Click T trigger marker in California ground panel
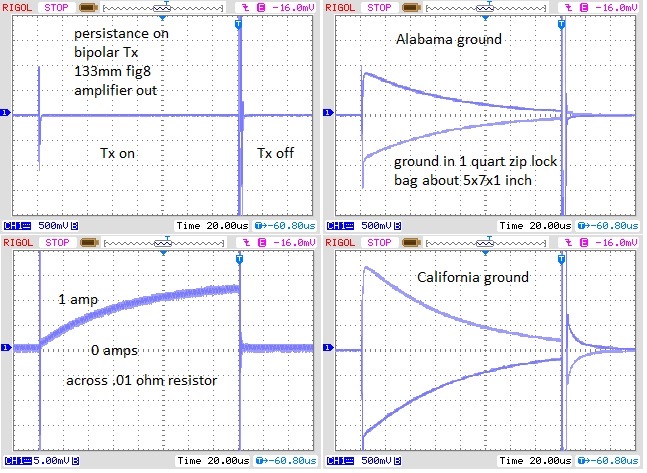The image size is (647, 473). point(561,259)
